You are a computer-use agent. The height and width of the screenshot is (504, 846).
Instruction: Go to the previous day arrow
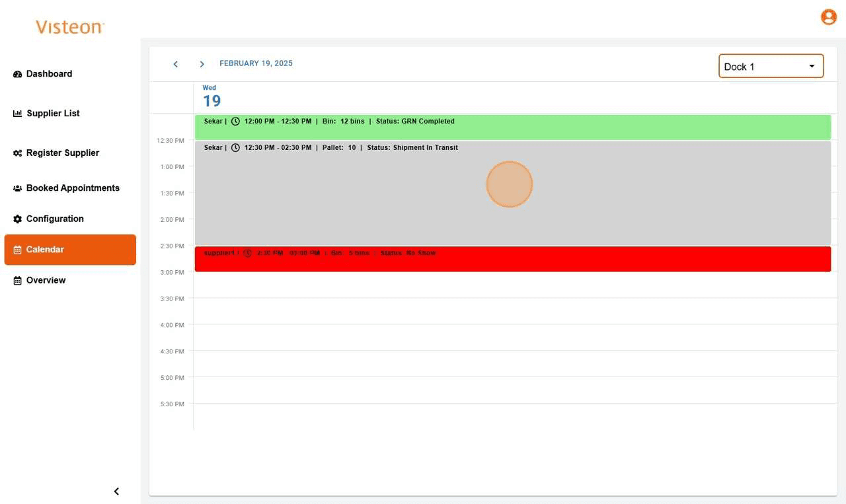[x=176, y=64]
